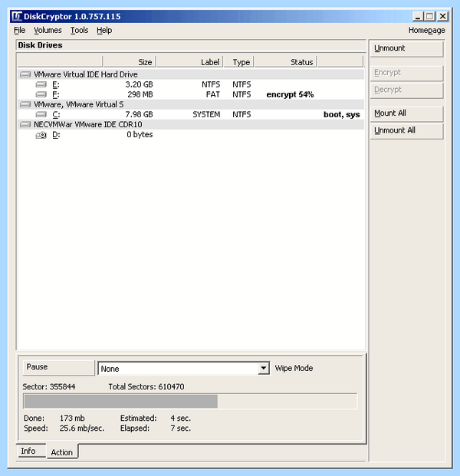Screen dimensions: 460x476
Task: Click the '3.20 GB' size value
Action: coord(139,84)
